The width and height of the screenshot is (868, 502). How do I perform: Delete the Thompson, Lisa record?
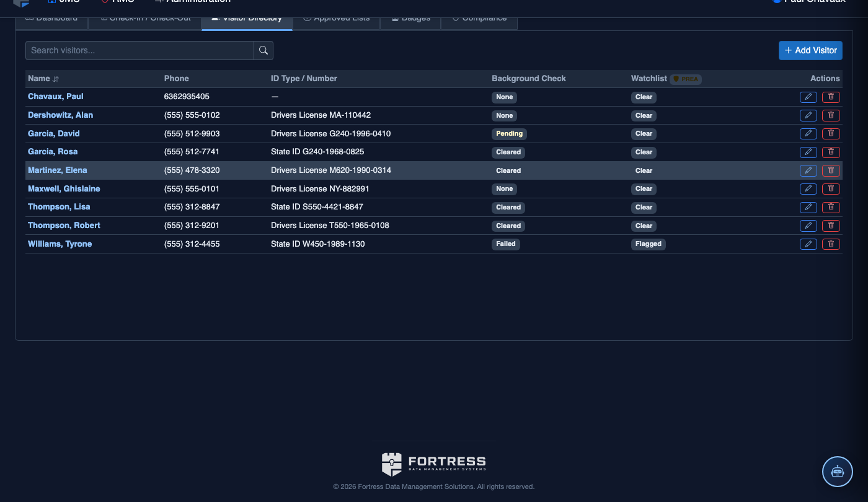coord(831,207)
